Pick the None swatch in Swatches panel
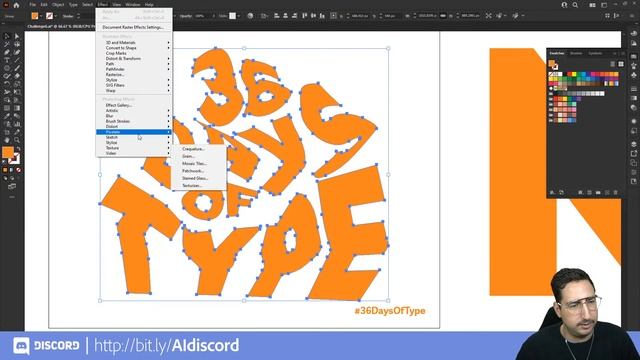 [551, 74]
